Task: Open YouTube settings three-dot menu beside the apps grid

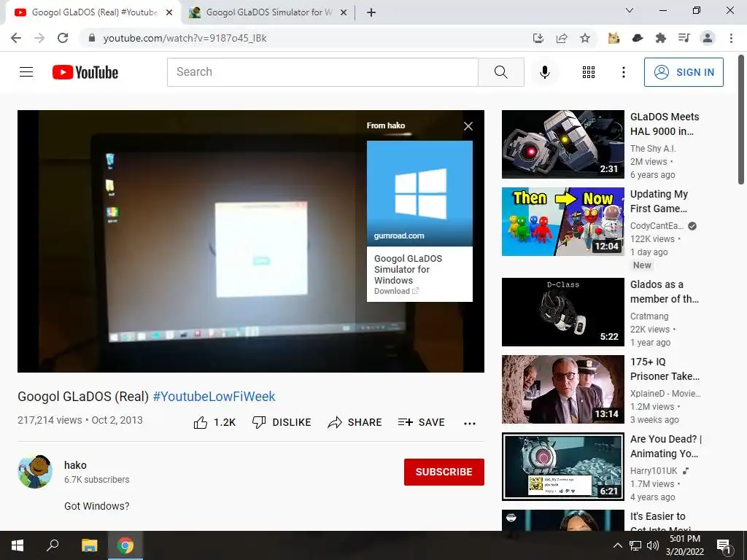Action: 623,72
